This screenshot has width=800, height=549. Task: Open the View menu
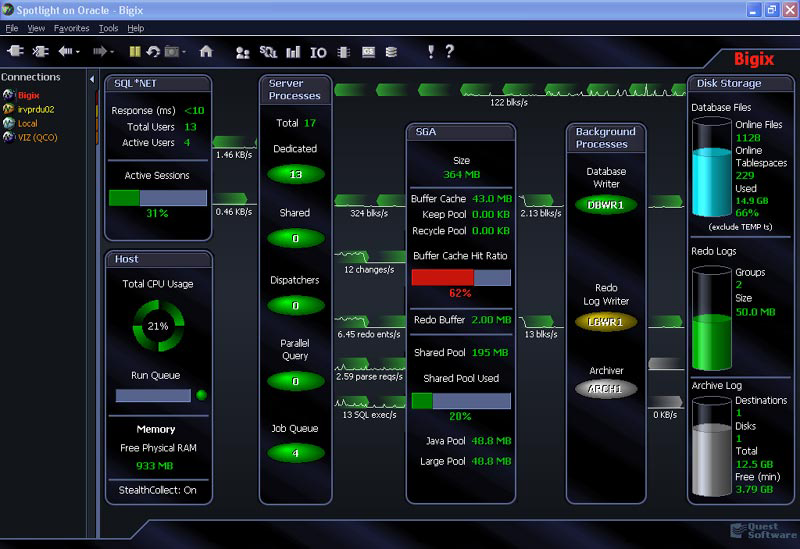36,28
